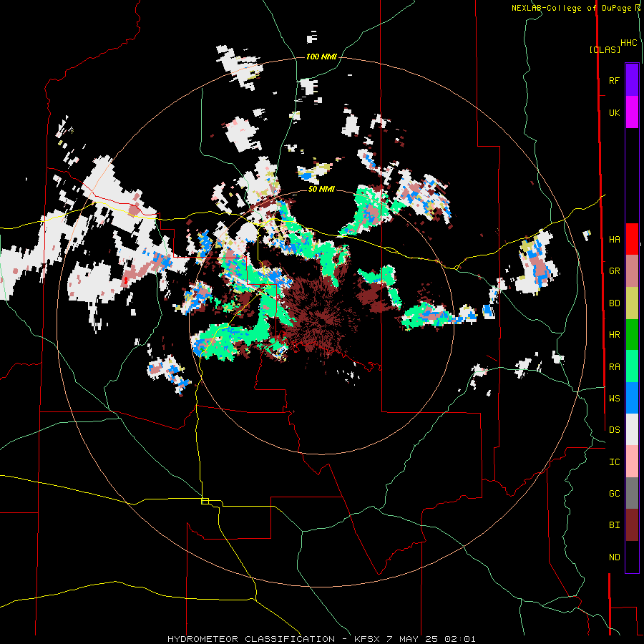
Task: Click the BI legend label
Action: (614, 525)
